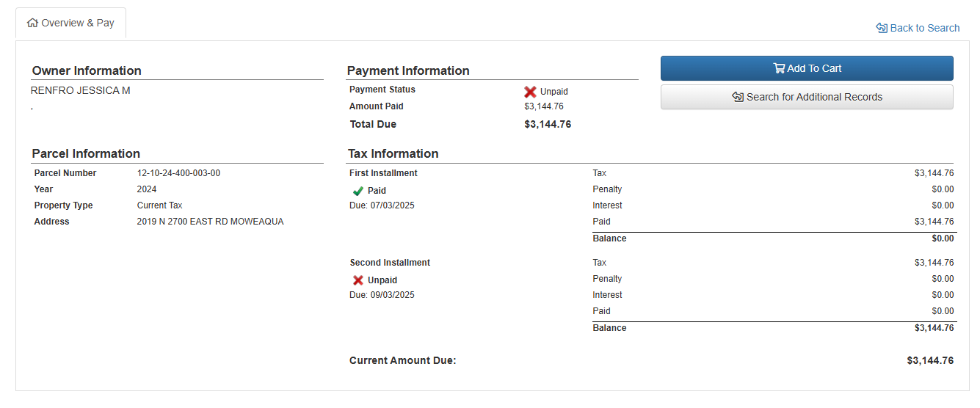Click the home icon in Overview tab
The width and height of the screenshot is (980, 408).
click(32, 23)
